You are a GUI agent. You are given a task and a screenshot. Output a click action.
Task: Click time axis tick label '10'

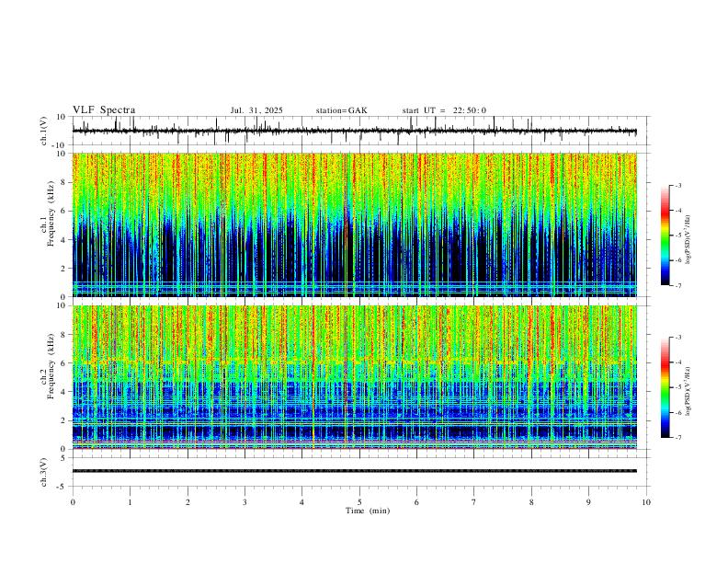pyautogui.click(x=646, y=502)
